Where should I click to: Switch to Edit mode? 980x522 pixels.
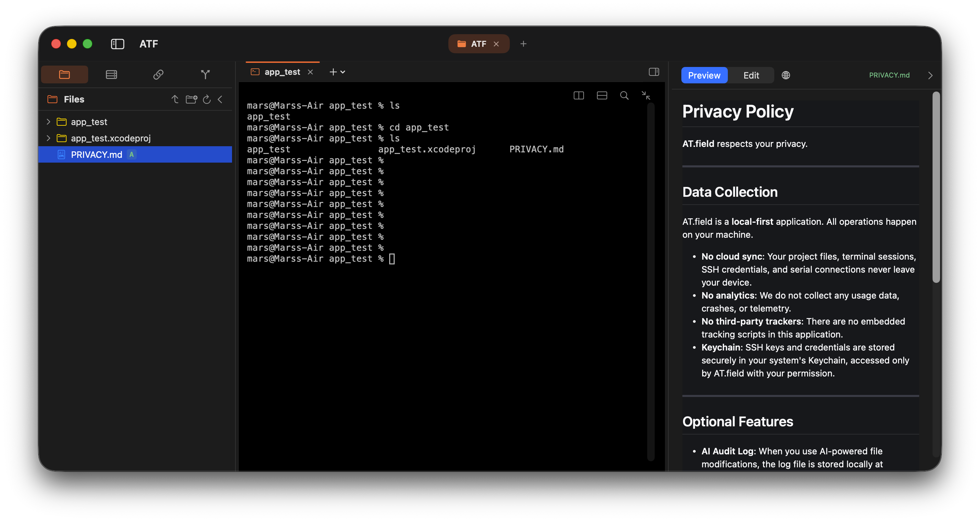click(751, 75)
